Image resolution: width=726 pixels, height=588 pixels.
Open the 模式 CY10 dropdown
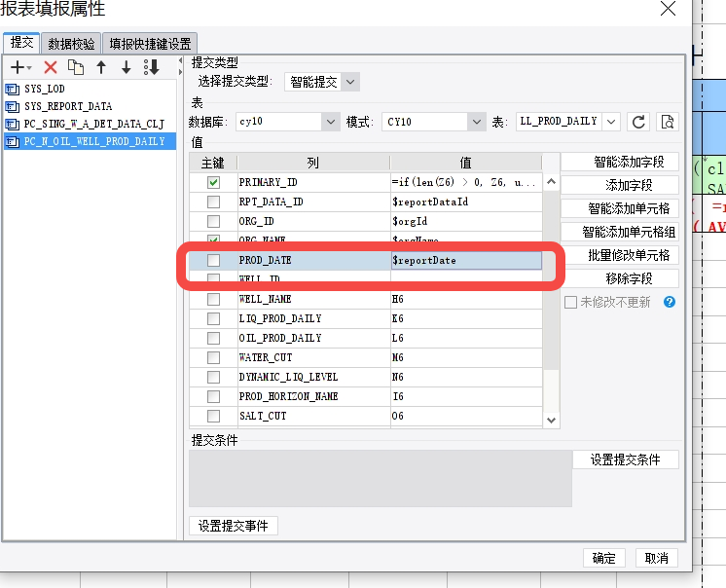click(x=477, y=122)
